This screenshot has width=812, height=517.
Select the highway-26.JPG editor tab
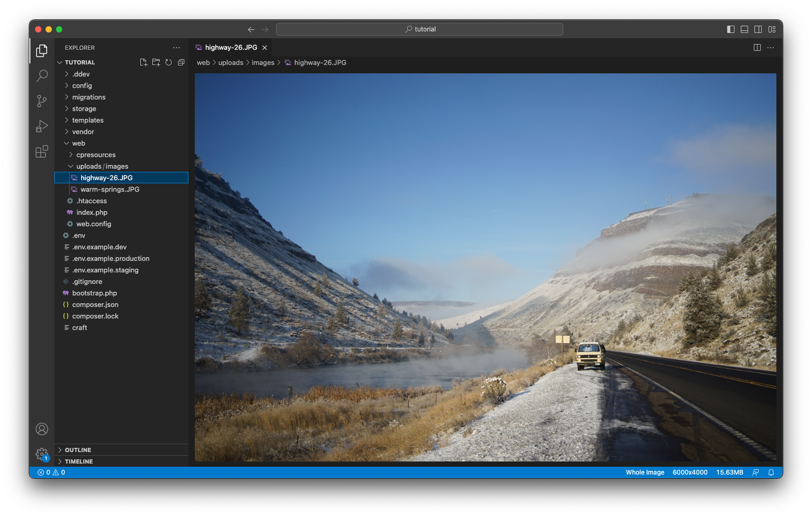point(231,48)
